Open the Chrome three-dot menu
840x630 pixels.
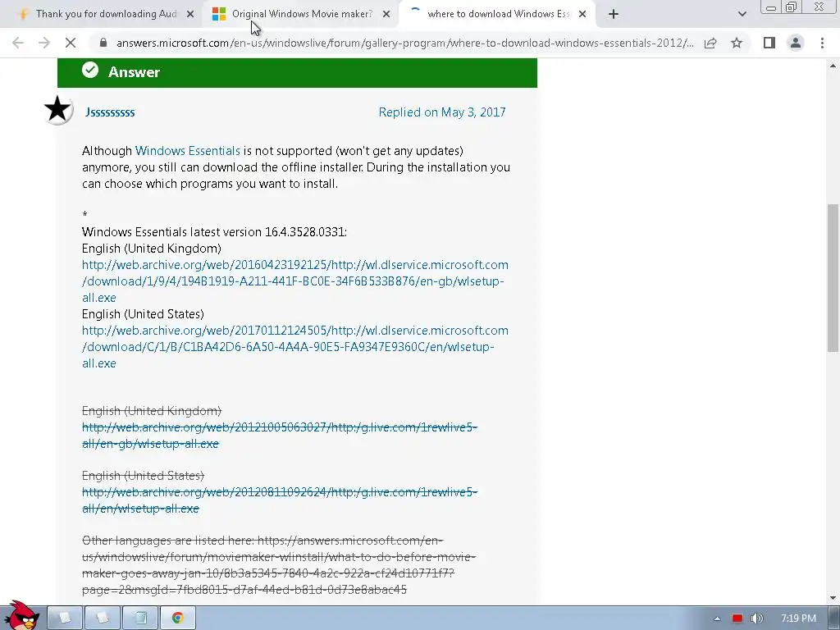822,43
